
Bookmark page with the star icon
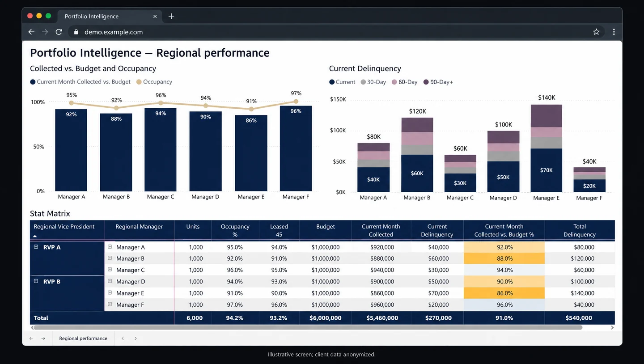(x=596, y=32)
